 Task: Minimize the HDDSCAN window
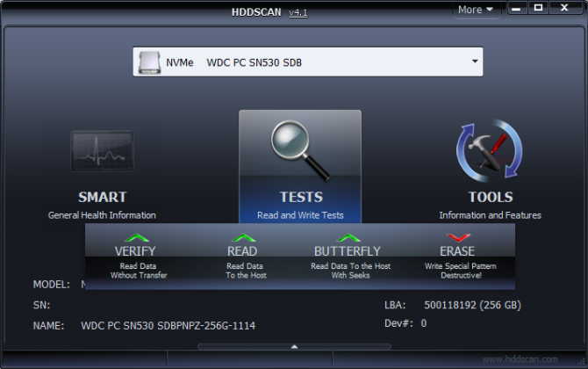click(516, 8)
